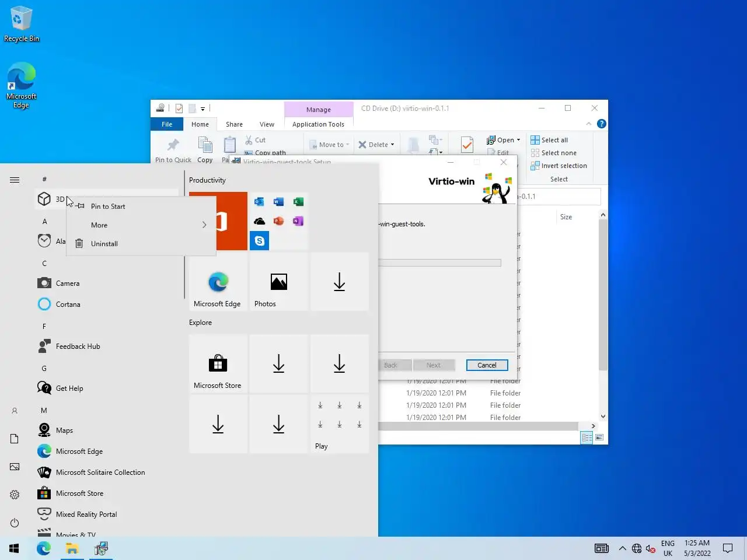The height and width of the screenshot is (560, 747).
Task: Open Pictures from Start sidebar
Action: click(x=15, y=467)
